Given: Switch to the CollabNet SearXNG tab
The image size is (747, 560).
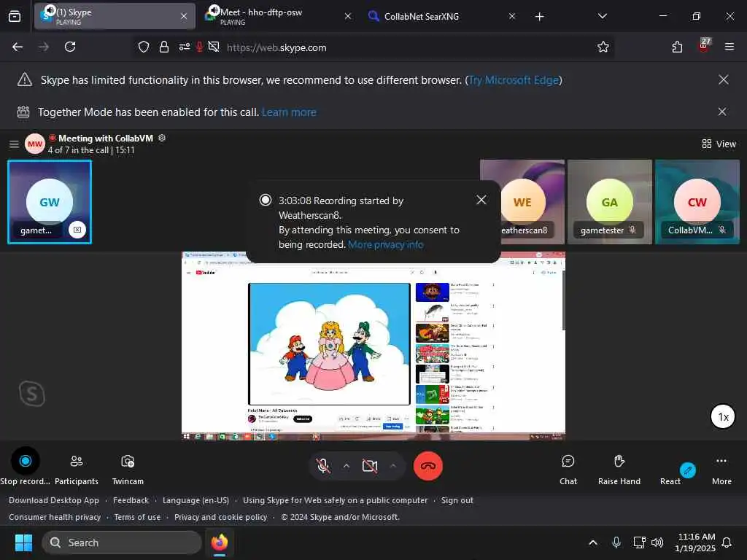Looking at the screenshot, I should pos(441,17).
